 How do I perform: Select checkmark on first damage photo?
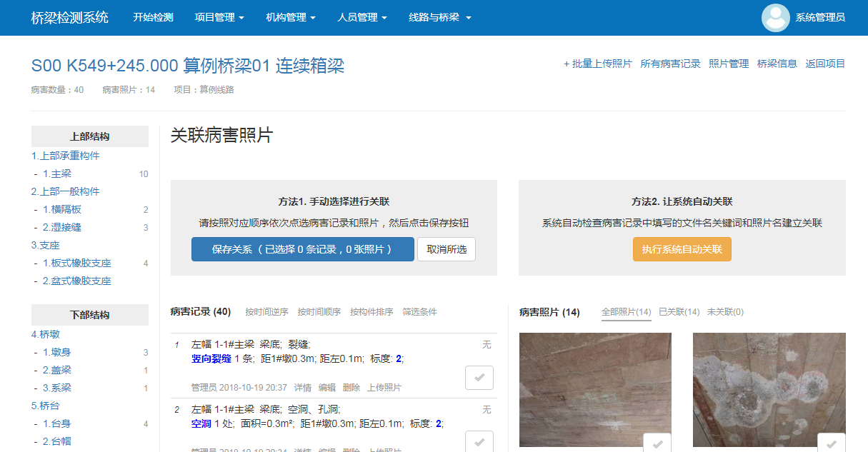coord(657,443)
